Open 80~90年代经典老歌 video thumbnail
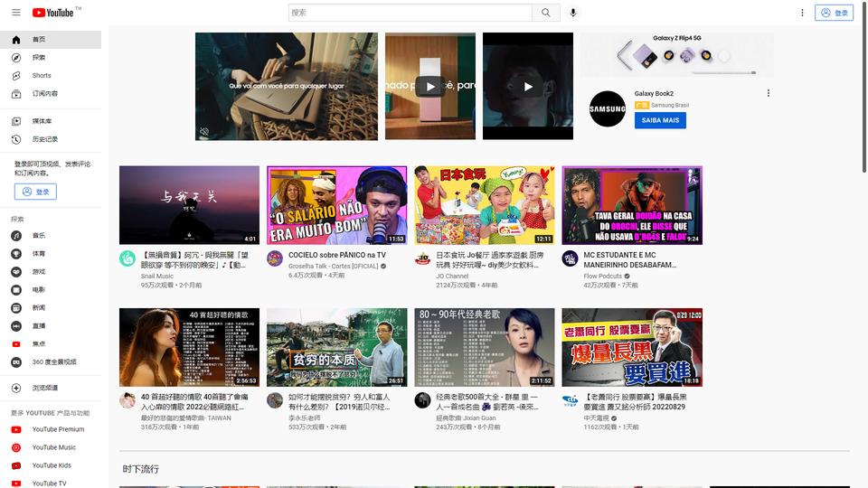 point(485,347)
